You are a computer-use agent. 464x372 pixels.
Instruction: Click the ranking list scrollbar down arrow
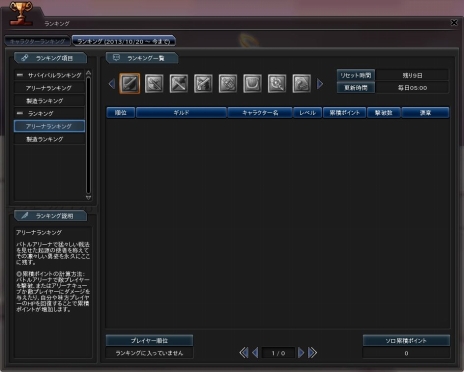click(88, 198)
